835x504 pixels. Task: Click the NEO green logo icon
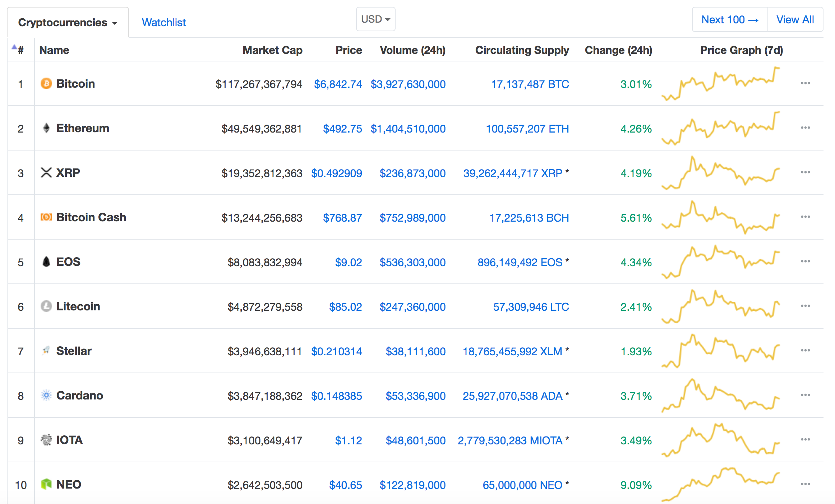46,484
